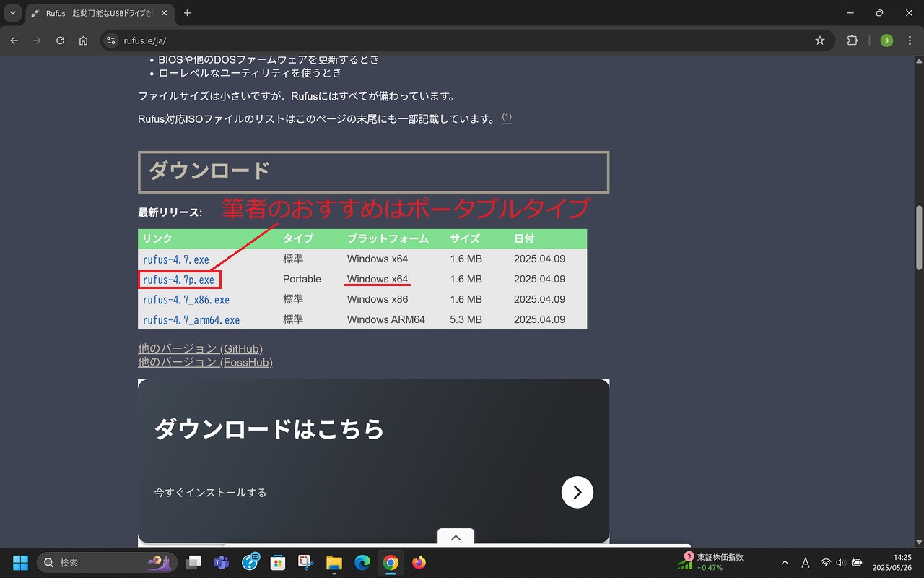This screenshot has width=924, height=578.
Task: Open 他のバージョン (GitHub) link
Action: pyautogui.click(x=200, y=348)
